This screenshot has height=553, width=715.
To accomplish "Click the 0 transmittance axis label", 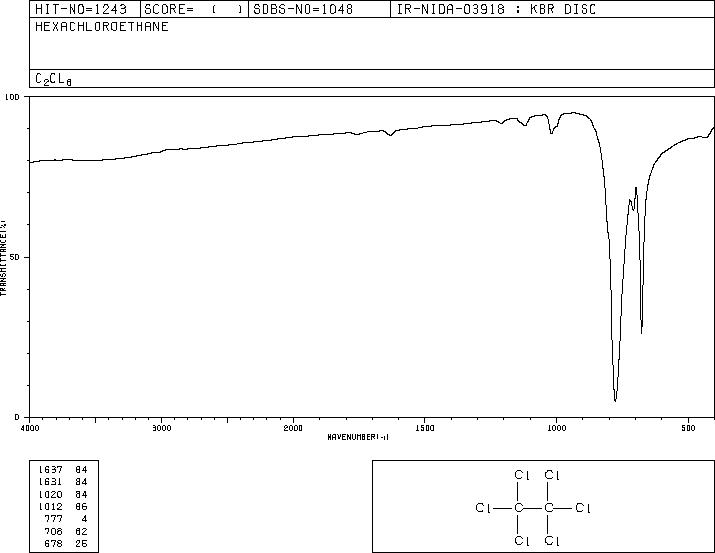I will (x=17, y=417).
